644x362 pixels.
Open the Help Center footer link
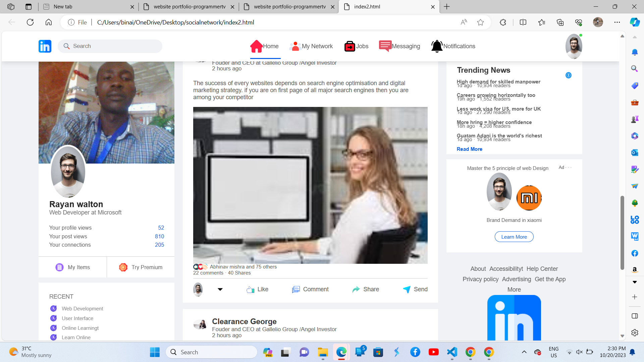pos(542,269)
